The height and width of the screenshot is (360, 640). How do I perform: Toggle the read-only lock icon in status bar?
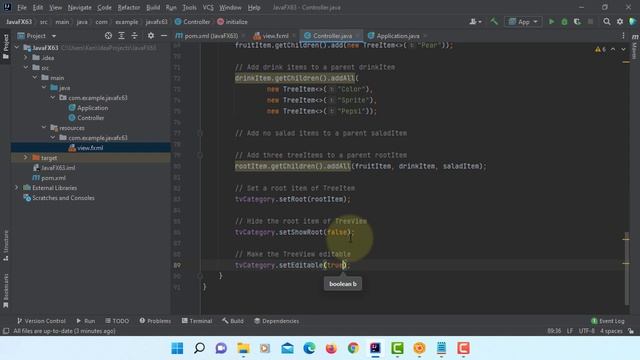tap(631, 331)
